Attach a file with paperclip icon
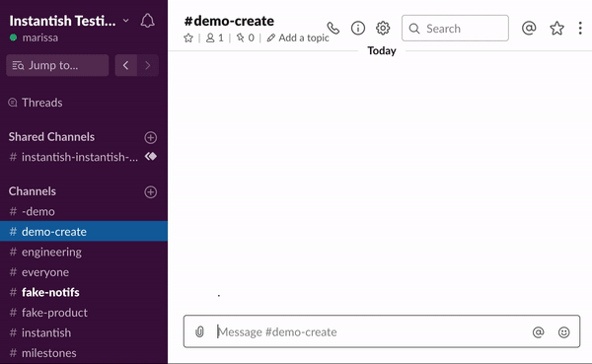592x364 pixels. pos(199,331)
